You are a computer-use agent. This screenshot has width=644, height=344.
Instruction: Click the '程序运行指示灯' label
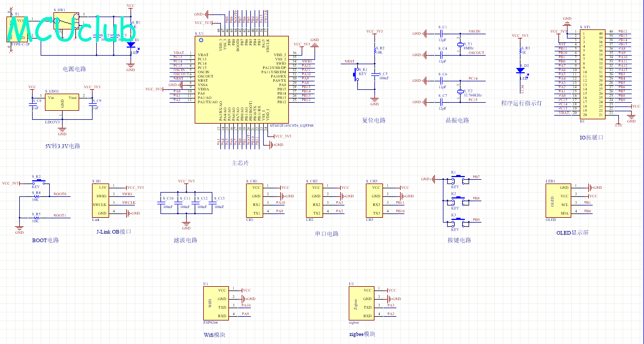522,103
